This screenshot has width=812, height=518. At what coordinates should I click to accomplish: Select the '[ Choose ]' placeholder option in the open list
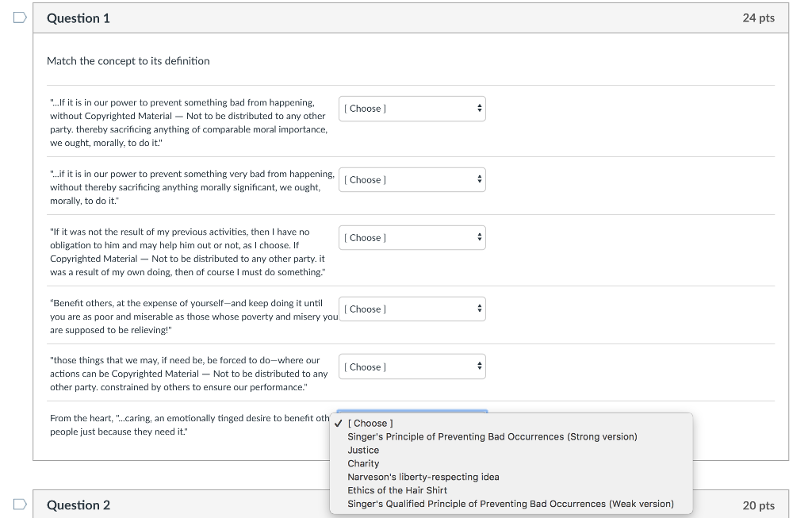point(511,424)
